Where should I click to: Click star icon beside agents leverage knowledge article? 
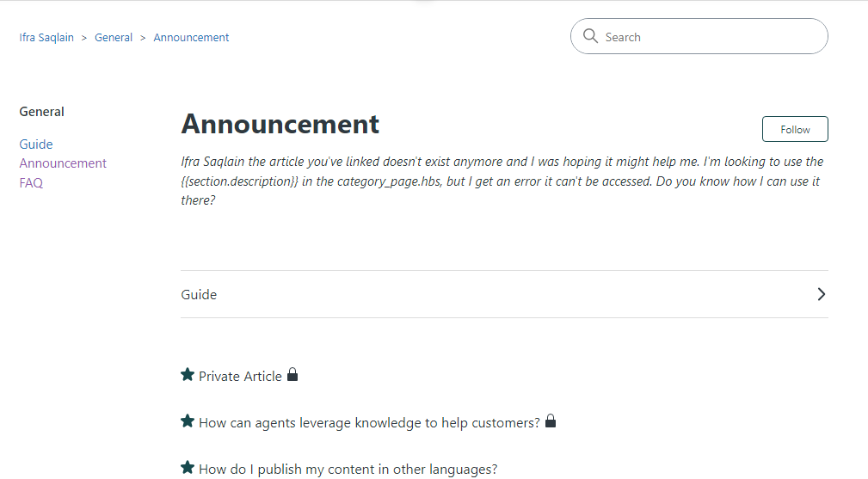(x=188, y=421)
